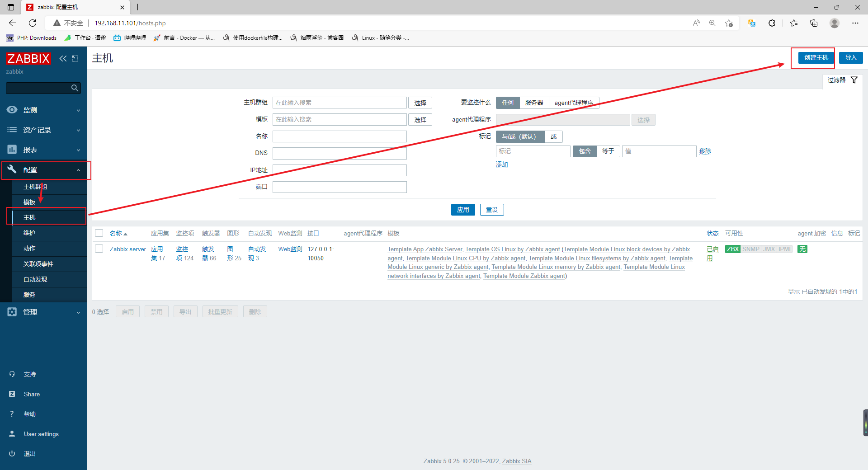868x470 pixels.
Task: Tick the select-all hosts checkbox
Action: 99,233
